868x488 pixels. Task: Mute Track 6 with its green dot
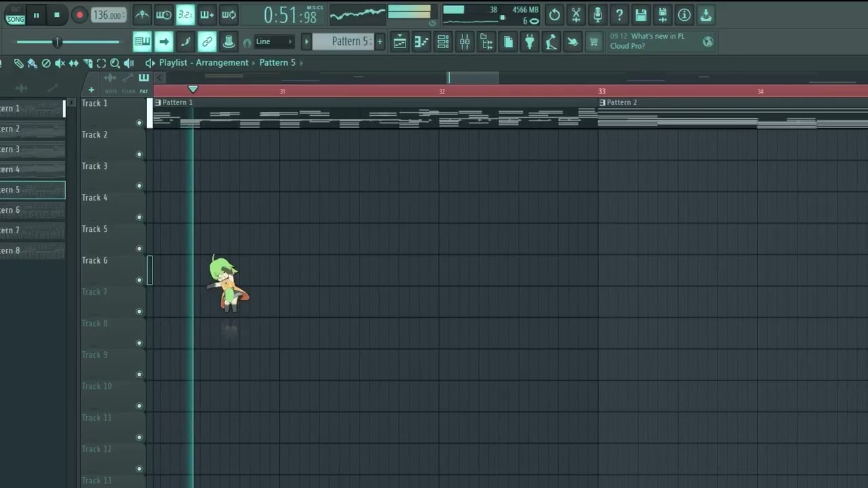click(x=140, y=281)
